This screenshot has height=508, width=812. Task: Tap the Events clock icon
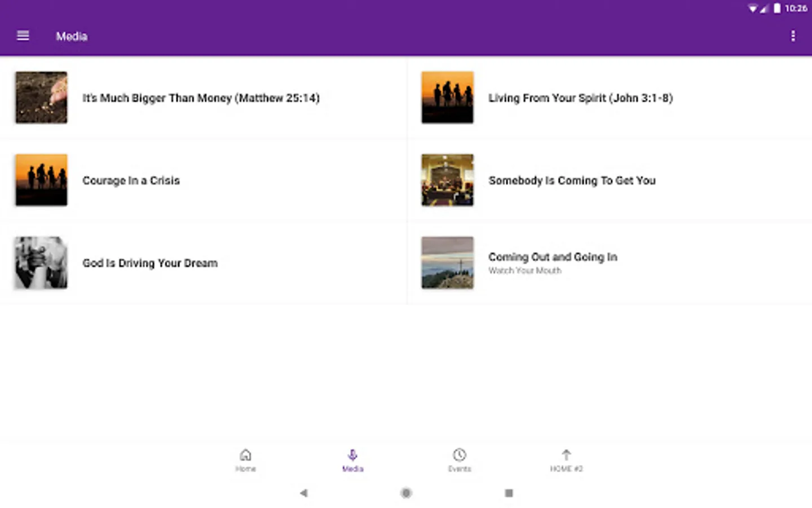click(460, 454)
